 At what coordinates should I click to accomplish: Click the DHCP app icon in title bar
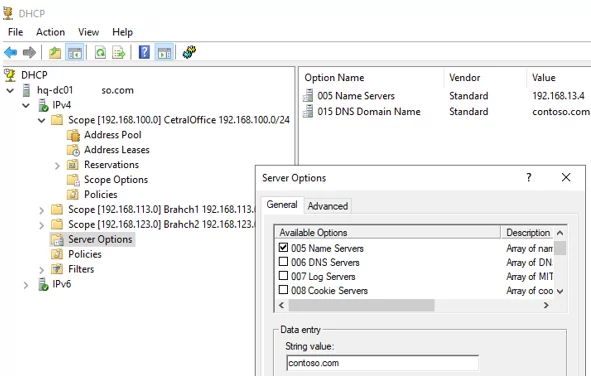(8, 13)
